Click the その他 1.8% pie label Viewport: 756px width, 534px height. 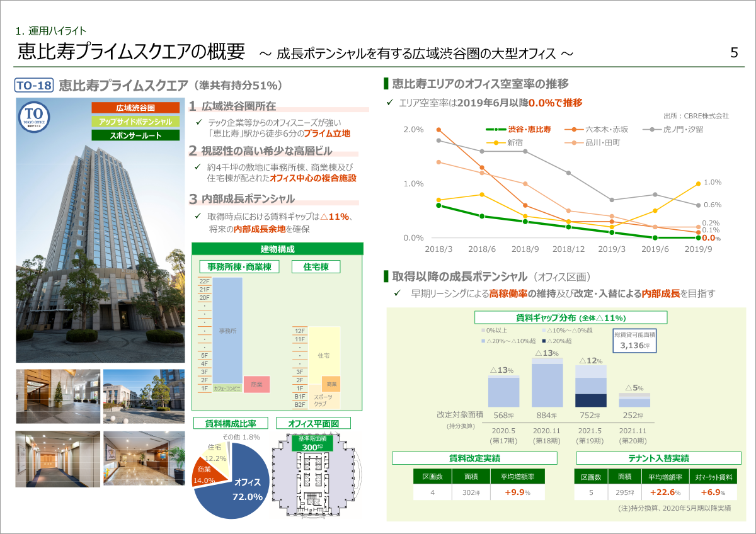(241, 436)
